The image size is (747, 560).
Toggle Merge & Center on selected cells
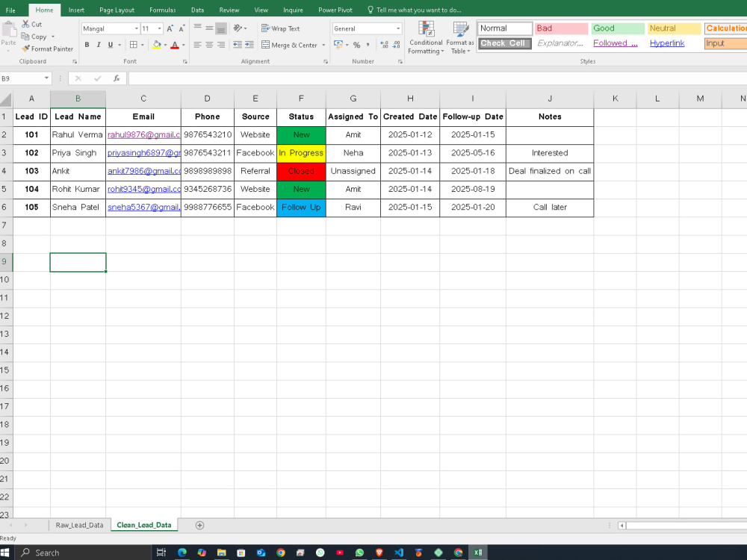[289, 45]
